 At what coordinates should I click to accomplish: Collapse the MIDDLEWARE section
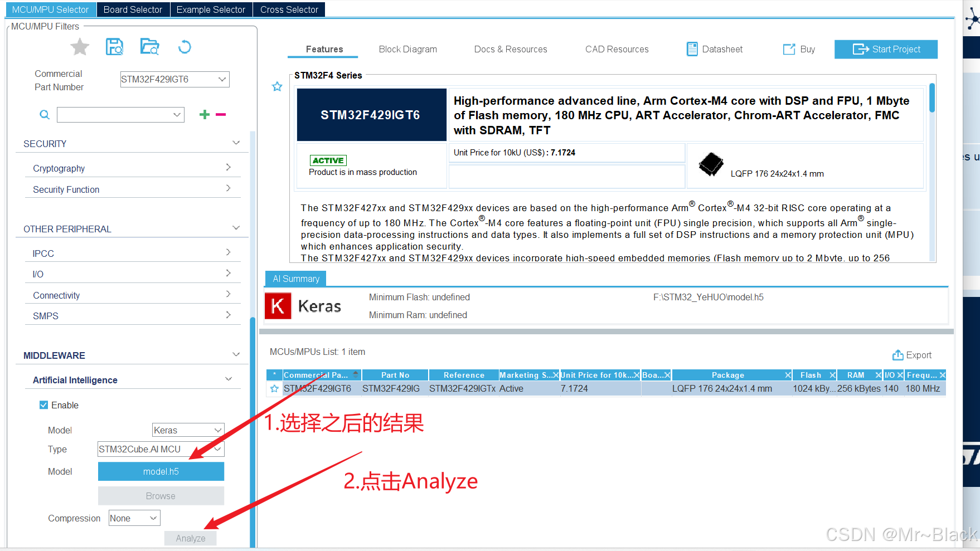(x=236, y=354)
